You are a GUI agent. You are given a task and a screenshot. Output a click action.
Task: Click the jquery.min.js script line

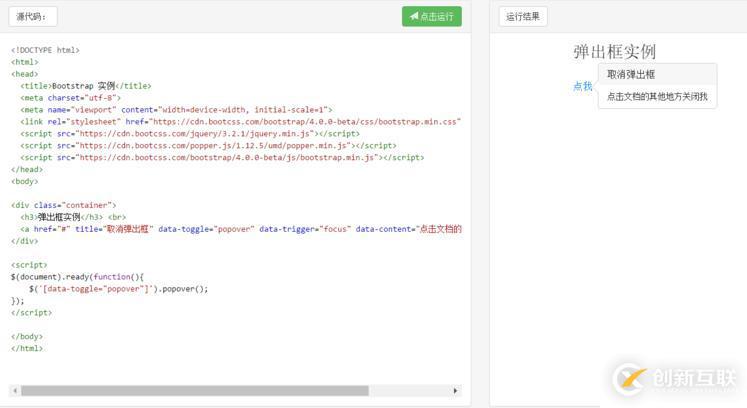tap(190, 133)
